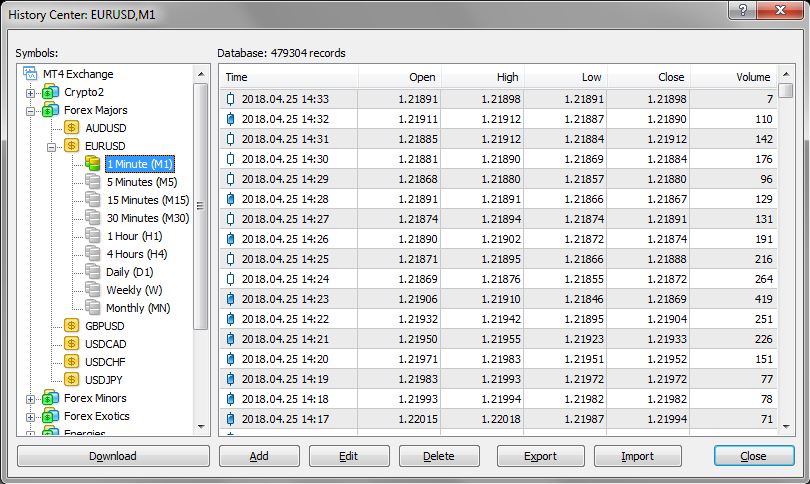Click the candle icon for the 14:33 record
This screenshot has height=484, width=810.
230,99
